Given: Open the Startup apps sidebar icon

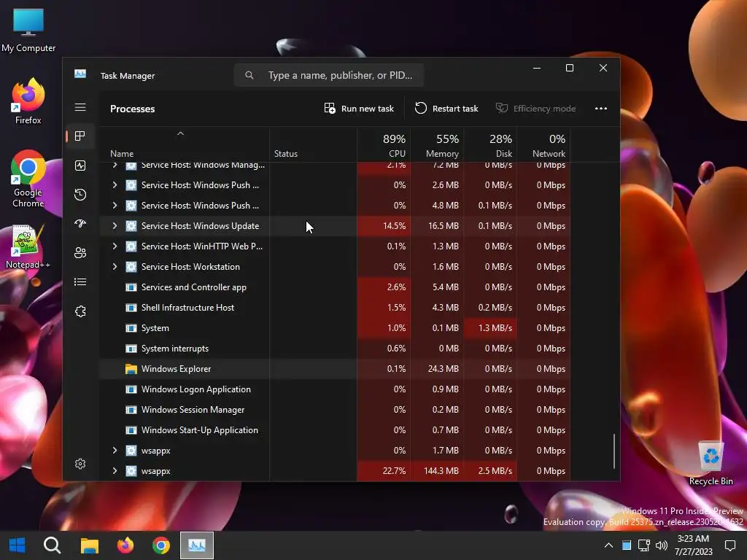Looking at the screenshot, I should [x=80, y=223].
